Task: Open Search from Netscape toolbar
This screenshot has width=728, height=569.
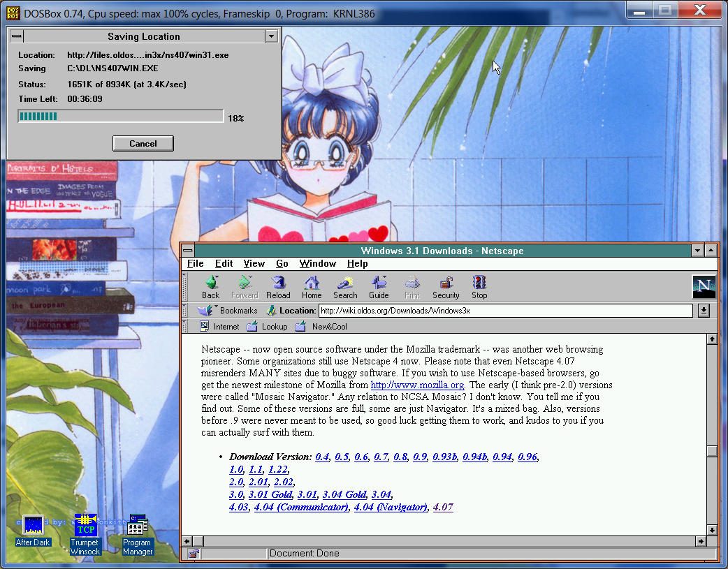Action: click(x=345, y=287)
